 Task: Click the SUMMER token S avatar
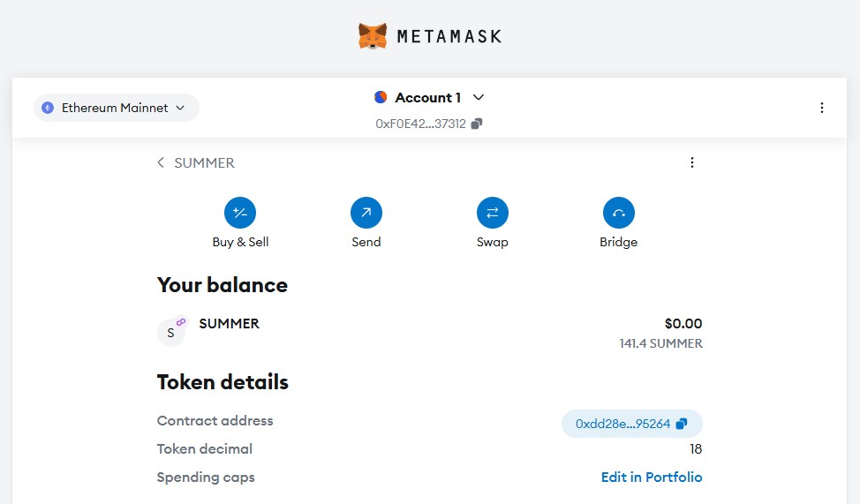(170, 333)
